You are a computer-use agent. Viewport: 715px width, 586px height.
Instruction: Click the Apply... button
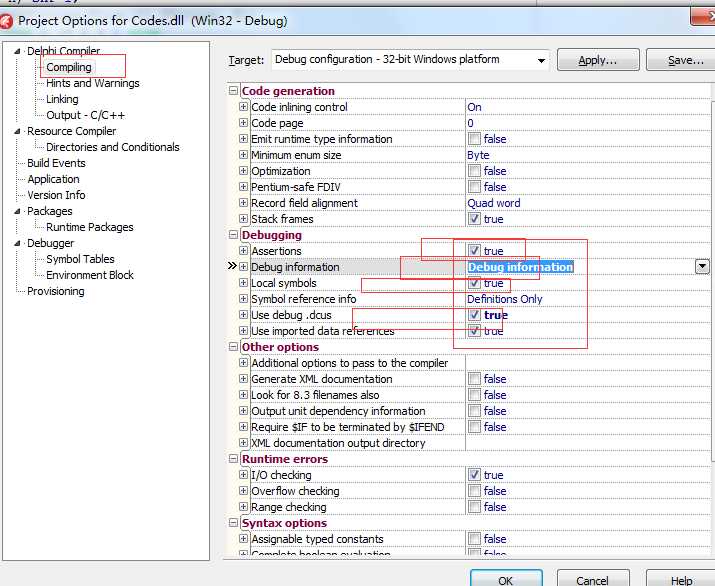pyautogui.click(x=598, y=60)
